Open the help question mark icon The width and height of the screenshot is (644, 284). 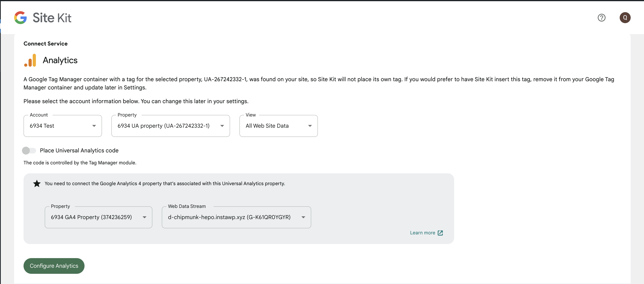(601, 17)
